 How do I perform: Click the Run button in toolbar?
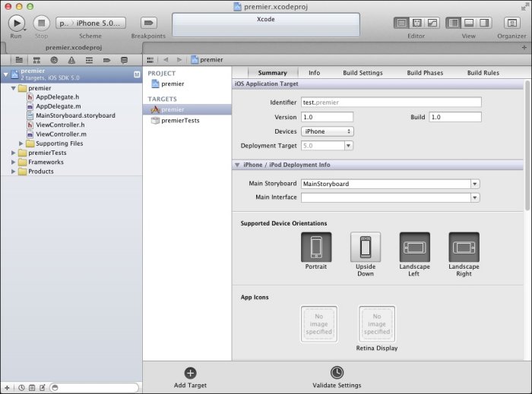[x=16, y=23]
